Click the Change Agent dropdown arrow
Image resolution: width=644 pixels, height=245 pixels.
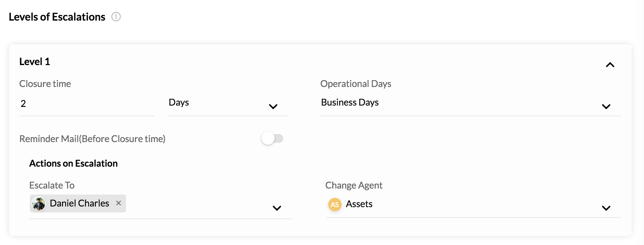tap(606, 208)
